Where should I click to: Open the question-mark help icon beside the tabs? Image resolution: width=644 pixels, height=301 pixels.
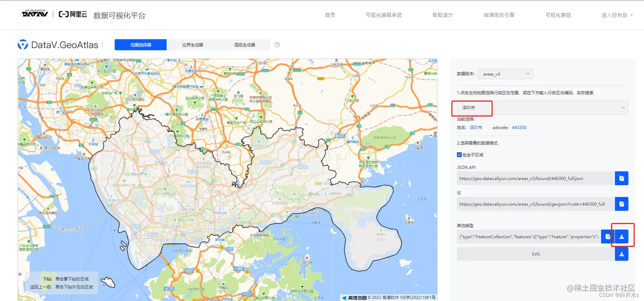pos(277,45)
